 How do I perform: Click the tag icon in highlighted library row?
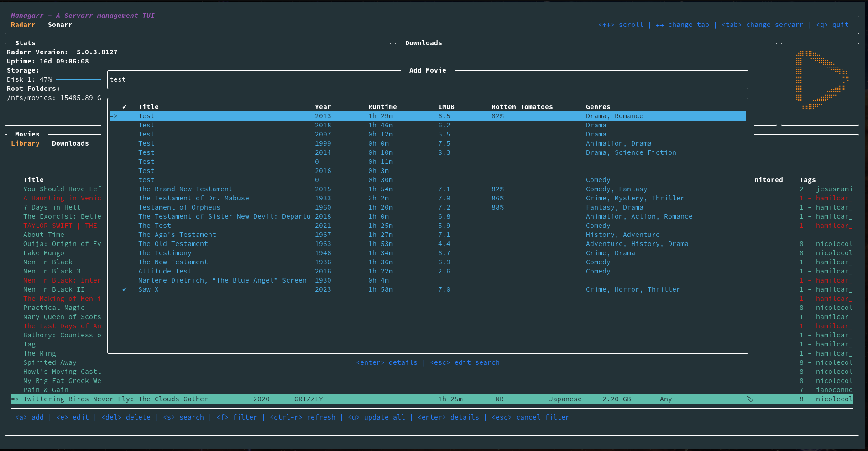tap(749, 399)
